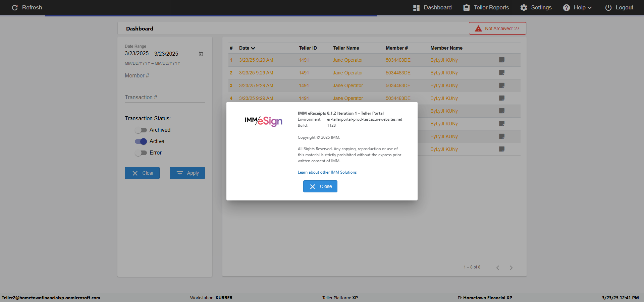644x302 pixels.
Task: Click the IMM eSign logo in dialog
Action: (264, 121)
